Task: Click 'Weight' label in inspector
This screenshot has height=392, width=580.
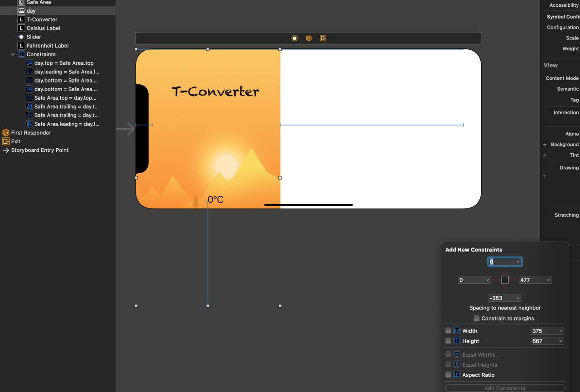Action: pyautogui.click(x=570, y=48)
